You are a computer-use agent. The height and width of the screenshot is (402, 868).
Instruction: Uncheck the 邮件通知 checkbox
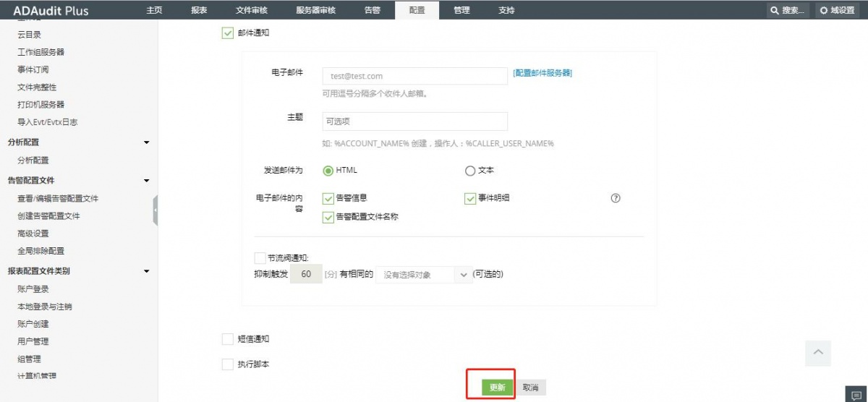pos(228,33)
